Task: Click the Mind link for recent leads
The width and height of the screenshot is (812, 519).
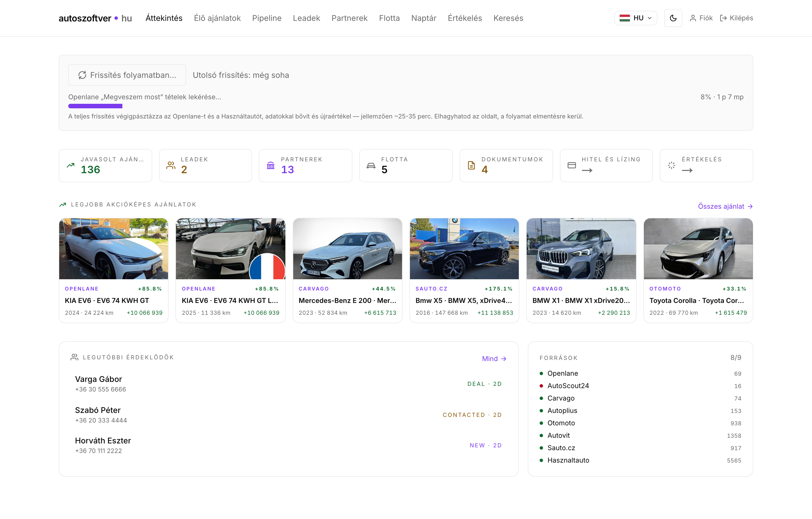Action: (494, 359)
